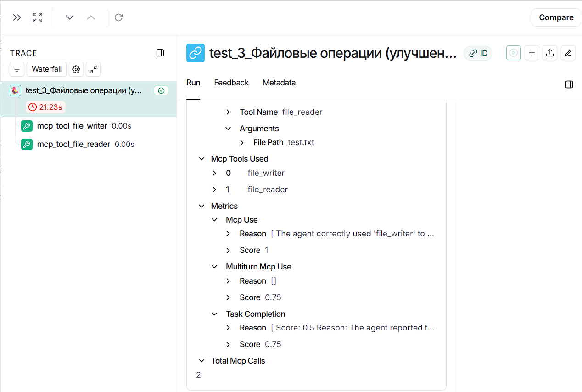Click the share upload icon in header
Screen dimensions: 582x392
point(550,53)
